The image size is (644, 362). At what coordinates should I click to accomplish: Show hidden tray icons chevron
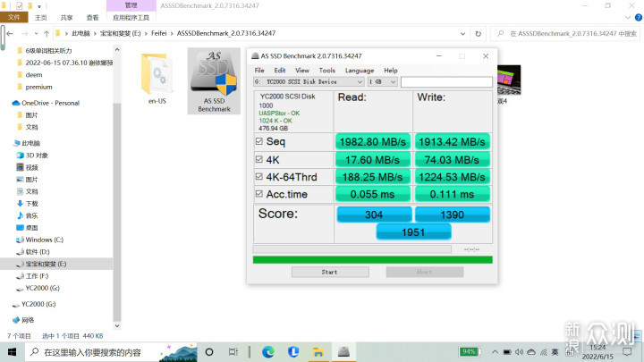pos(495,352)
